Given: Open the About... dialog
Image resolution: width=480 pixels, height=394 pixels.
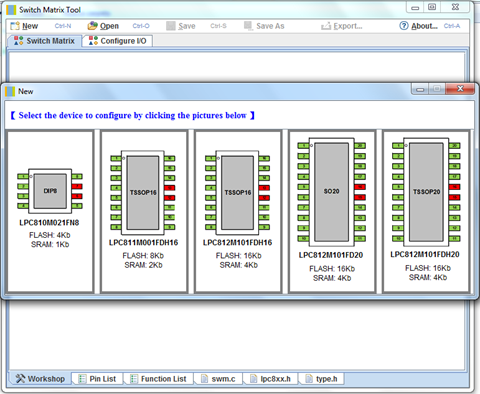Looking at the screenshot, I should tap(419, 26).
